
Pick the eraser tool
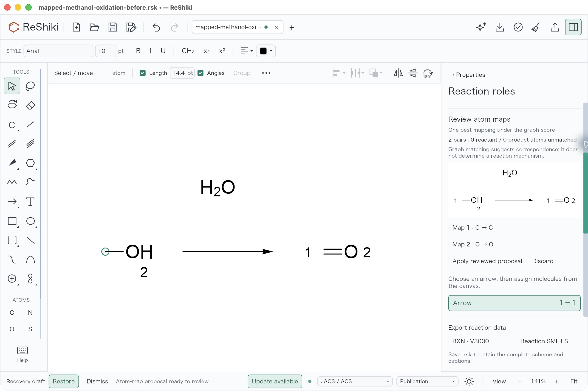point(30,105)
